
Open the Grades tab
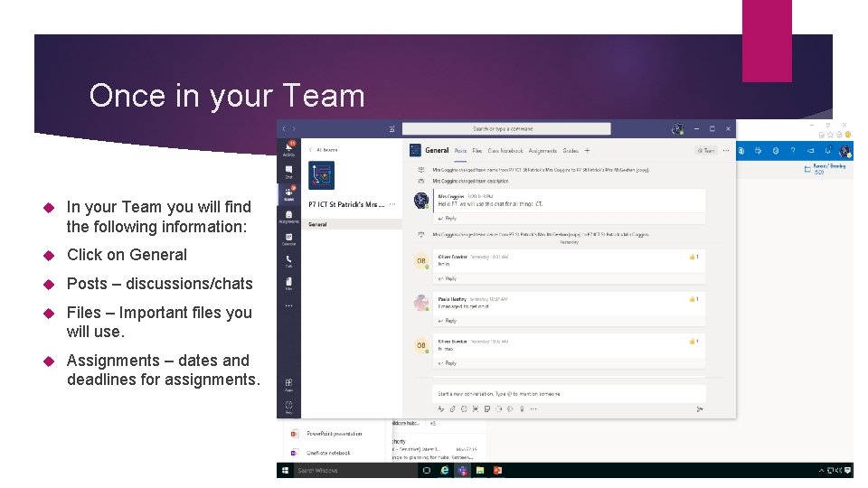coord(571,151)
